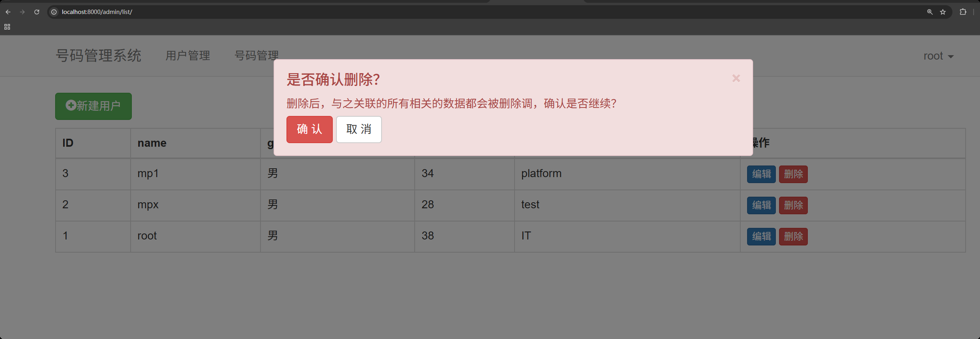Open the root user dropdown
Image resolution: width=980 pixels, height=339 pixels.
938,56
